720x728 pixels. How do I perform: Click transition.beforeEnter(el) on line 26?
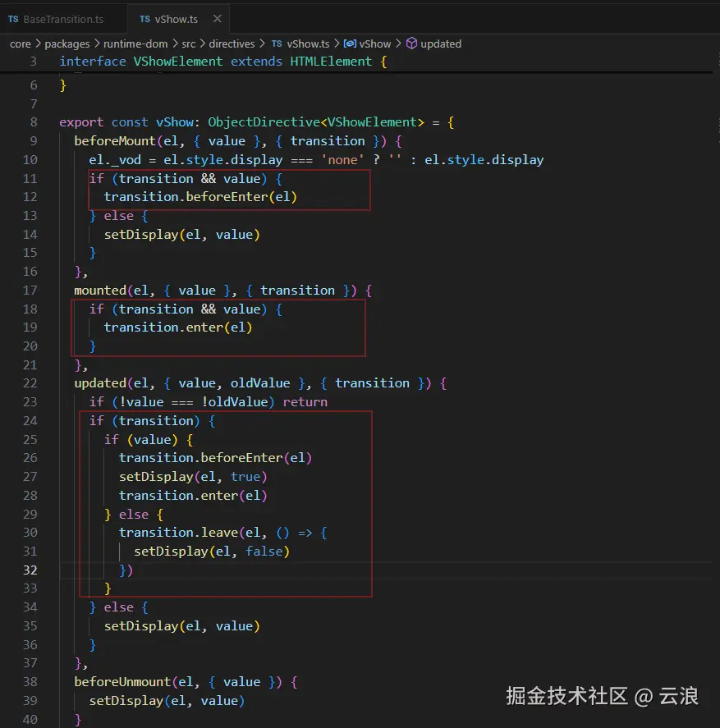click(216, 458)
